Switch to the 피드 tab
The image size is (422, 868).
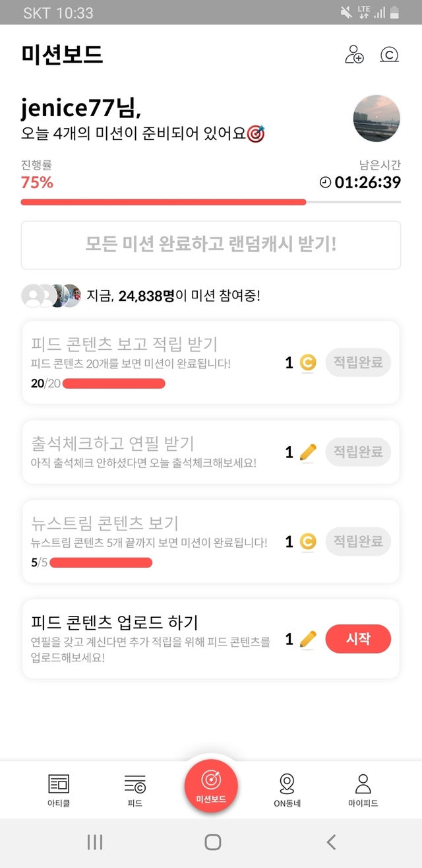pyautogui.click(x=135, y=790)
